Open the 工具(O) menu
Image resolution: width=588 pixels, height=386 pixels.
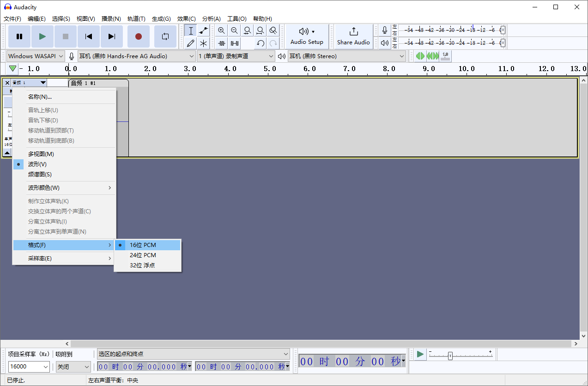[236, 19]
